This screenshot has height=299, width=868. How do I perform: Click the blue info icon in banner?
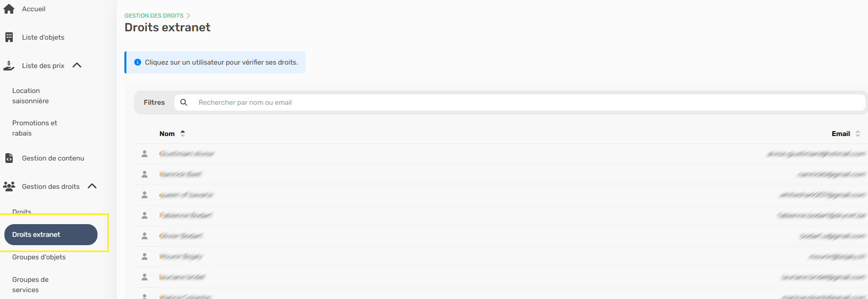click(138, 62)
